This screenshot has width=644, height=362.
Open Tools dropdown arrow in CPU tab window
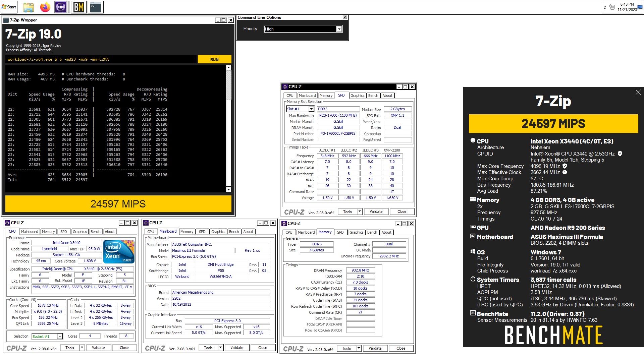(x=82, y=348)
